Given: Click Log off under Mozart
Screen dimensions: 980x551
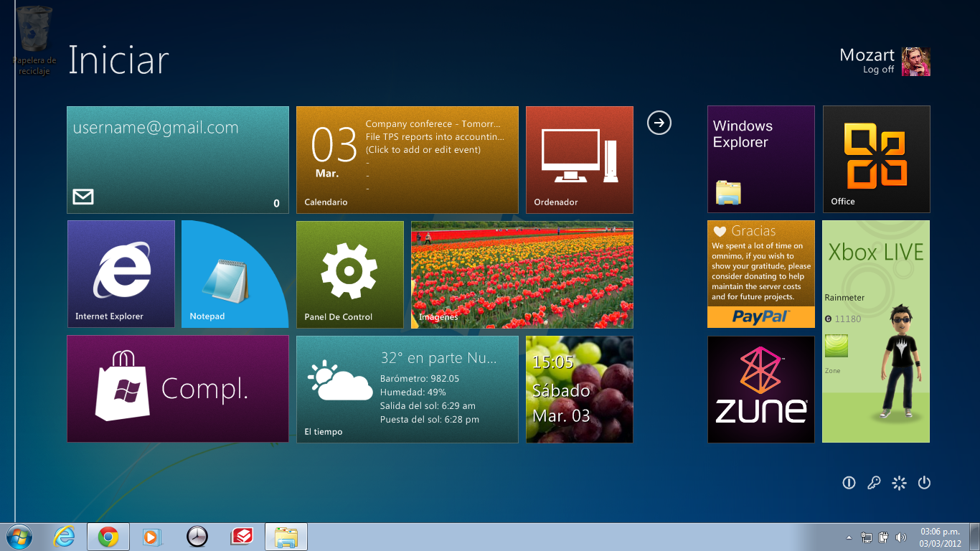Looking at the screenshot, I should coord(878,70).
